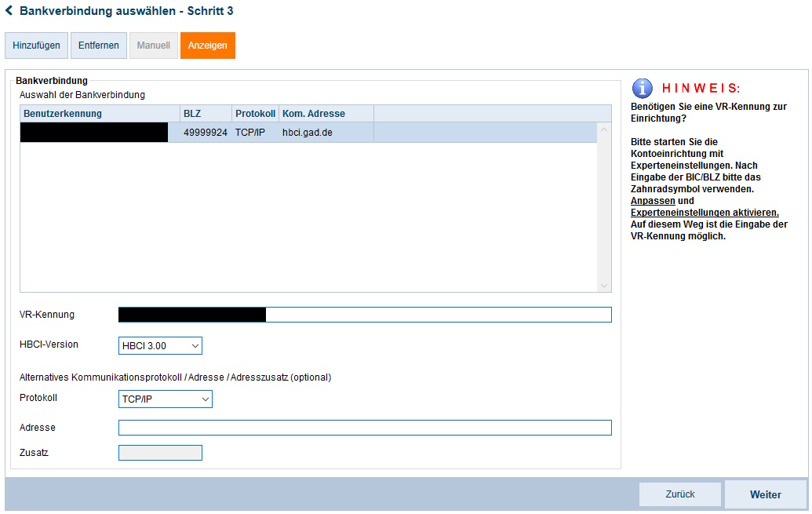Follow the Experteneinstellungen aktivieren link

[x=704, y=213]
